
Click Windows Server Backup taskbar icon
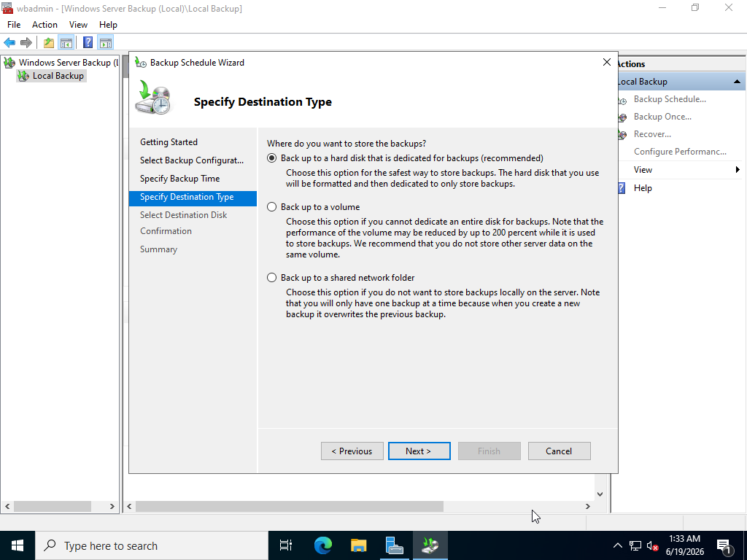(430, 545)
